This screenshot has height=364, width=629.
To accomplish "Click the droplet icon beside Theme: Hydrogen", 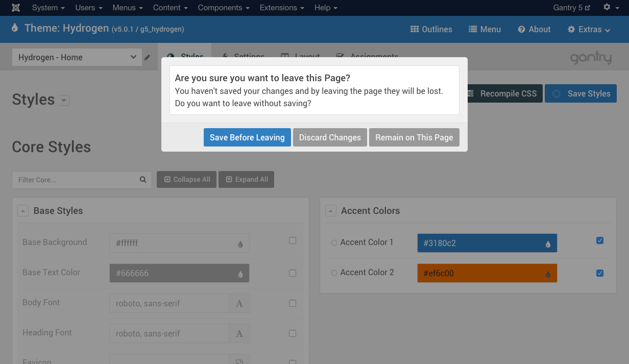I will tap(15, 28).
